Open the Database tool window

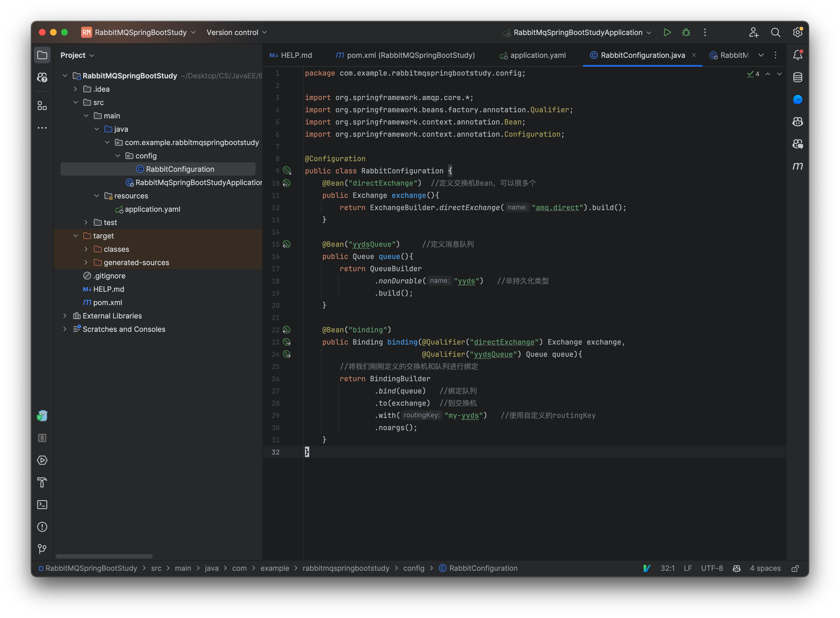point(797,78)
